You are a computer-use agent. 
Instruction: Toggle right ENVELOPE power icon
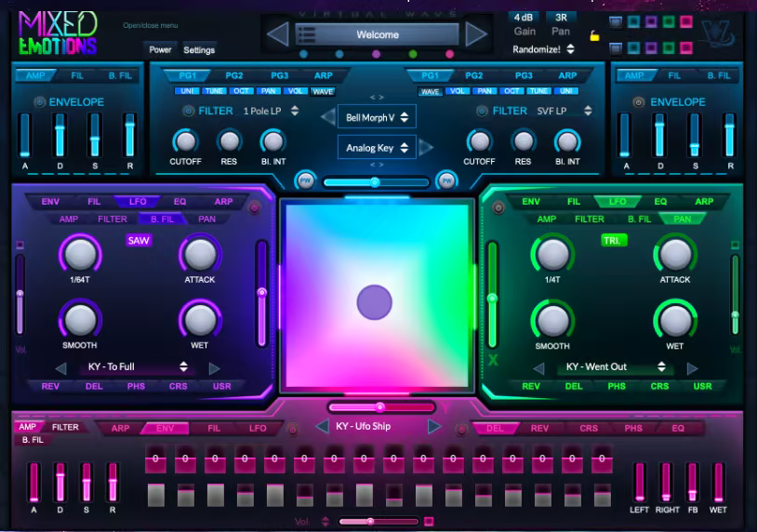(639, 102)
